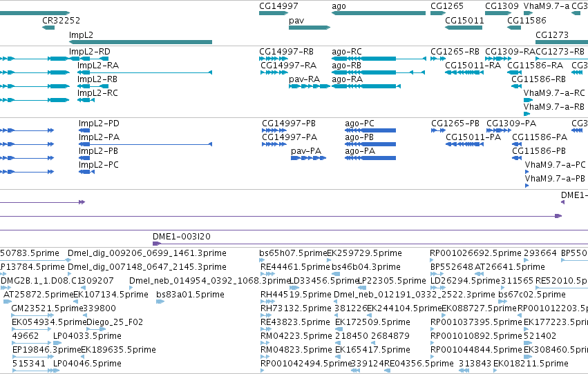588x374 pixels.
Task: Select the ago-PC protein
Action: [x=370, y=130]
